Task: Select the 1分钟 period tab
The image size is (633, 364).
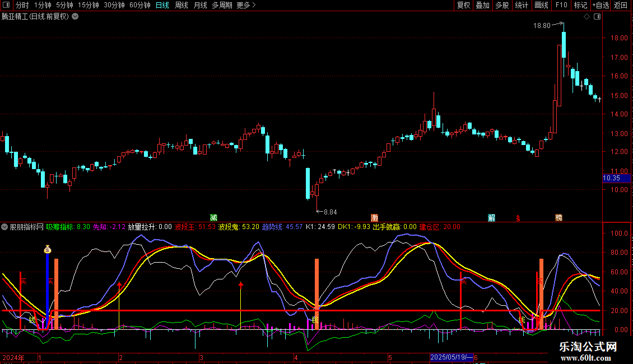Action: tap(43, 5)
